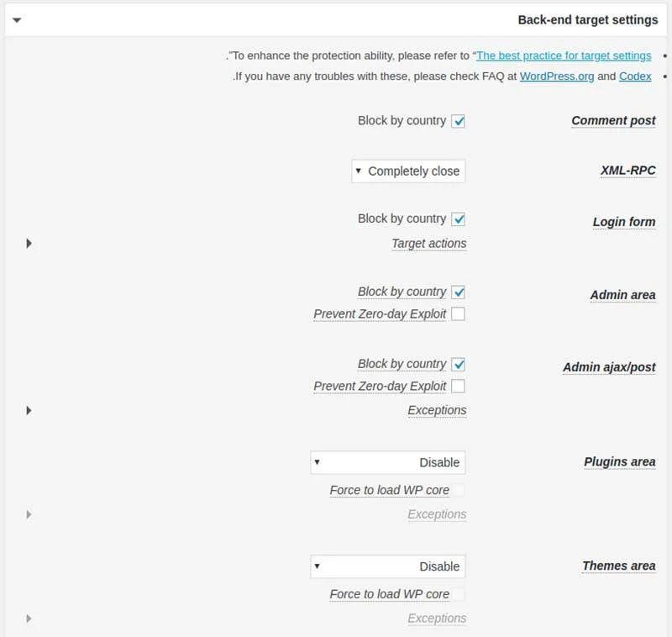Open the Plugins area Disable dropdown
This screenshot has width=672, height=637.
coord(387,462)
